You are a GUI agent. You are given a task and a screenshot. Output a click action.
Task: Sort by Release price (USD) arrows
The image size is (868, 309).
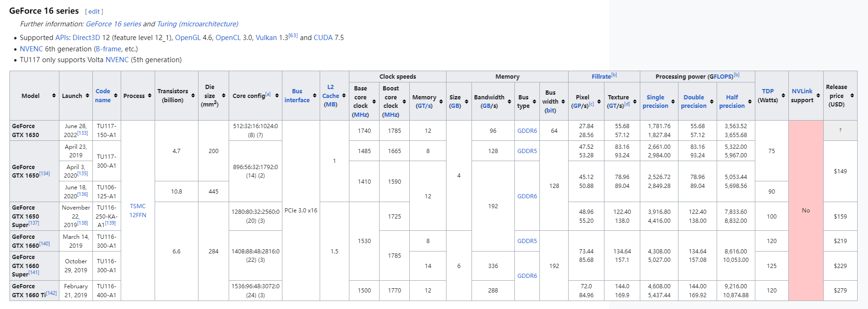[x=852, y=96]
